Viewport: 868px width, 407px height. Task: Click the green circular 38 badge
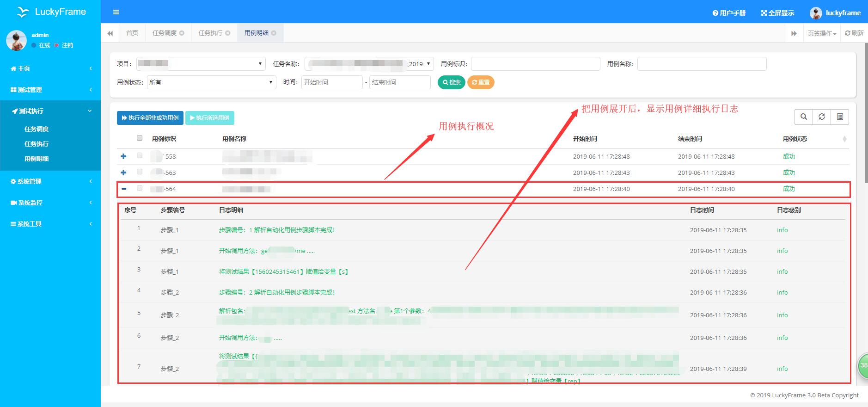point(863,365)
